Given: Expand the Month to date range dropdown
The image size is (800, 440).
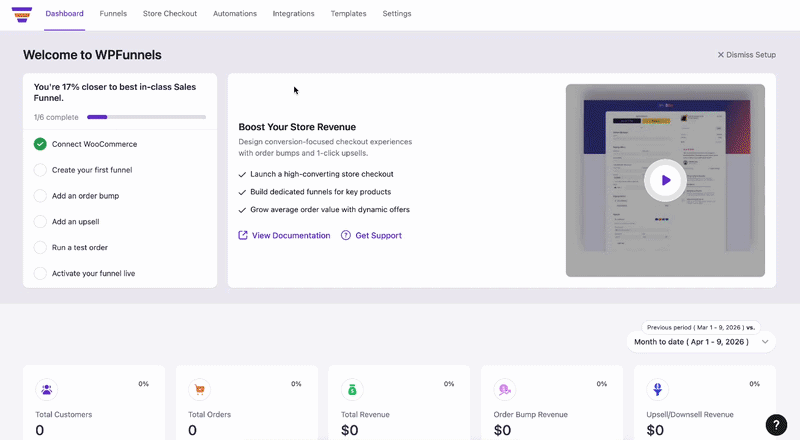Looking at the screenshot, I should pyautogui.click(x=701, y=342).
